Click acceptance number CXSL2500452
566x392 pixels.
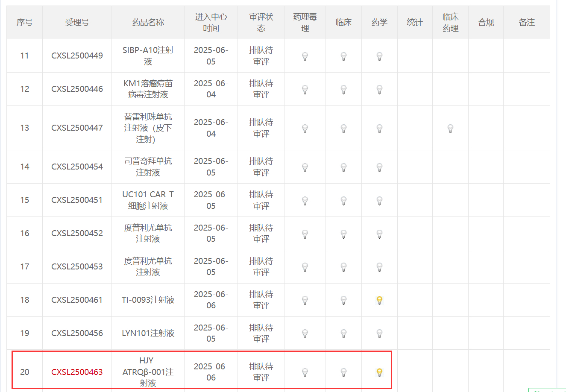[x=77, y=233]
